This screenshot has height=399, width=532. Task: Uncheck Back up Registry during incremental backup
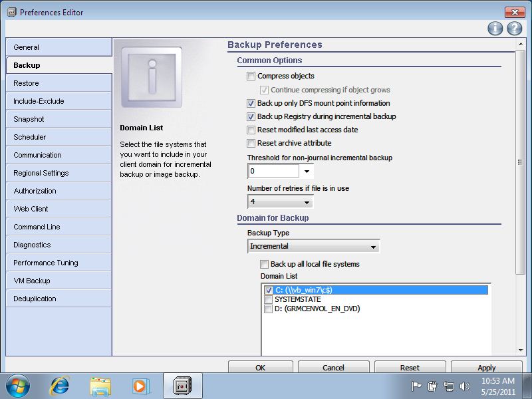(x=251, y=117)
